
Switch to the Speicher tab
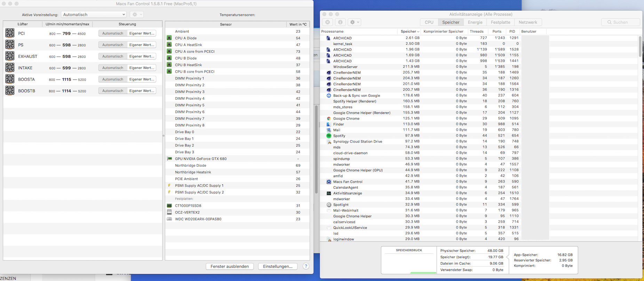pos(451,22)
